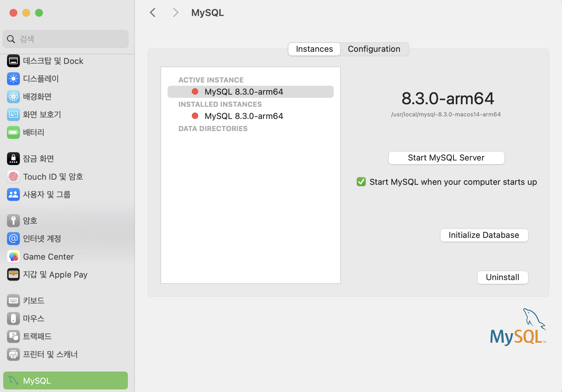Open the Mouse settings icon
Viewport: 562px width, 392px height.
13,318
